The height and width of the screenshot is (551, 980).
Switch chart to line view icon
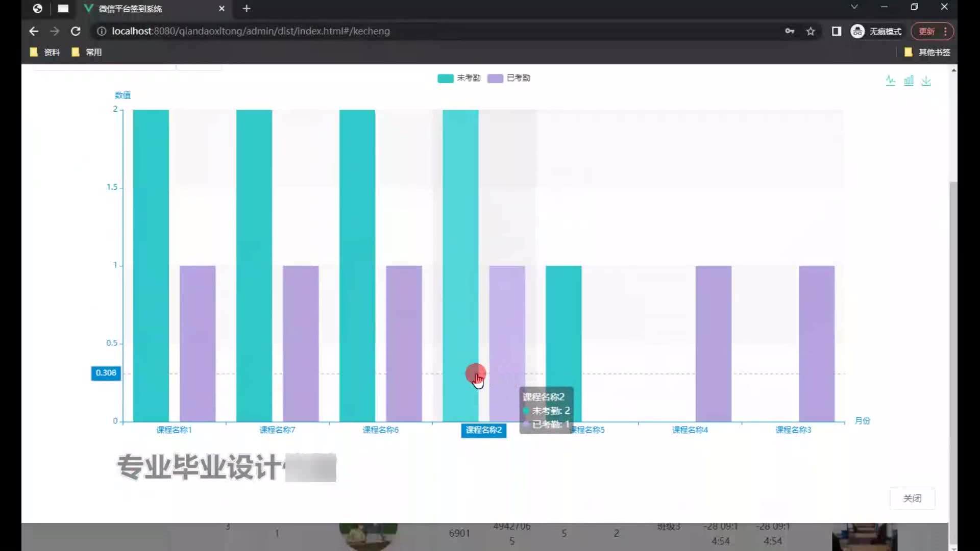point(891,81)
